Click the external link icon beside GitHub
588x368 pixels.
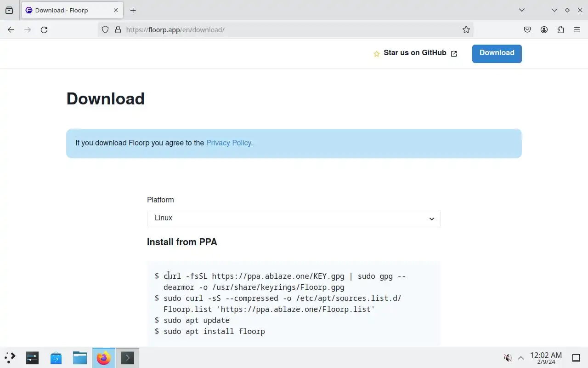[454, 53]
